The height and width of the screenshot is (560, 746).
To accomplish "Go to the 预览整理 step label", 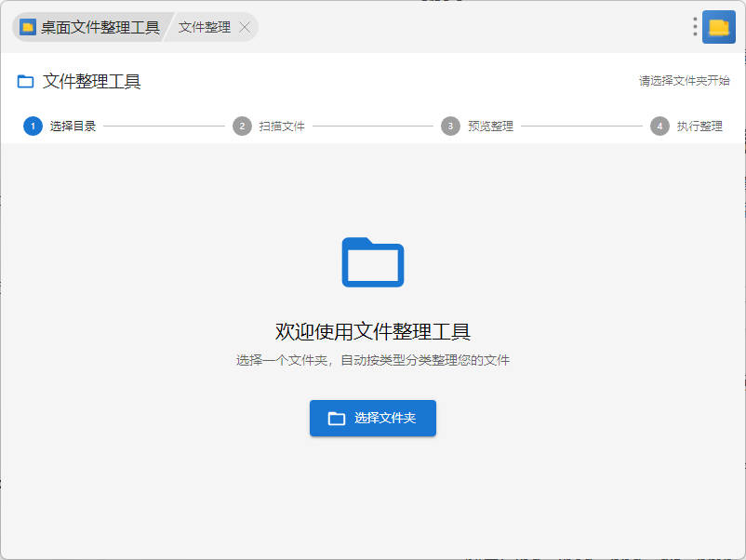I will (490, 127).
